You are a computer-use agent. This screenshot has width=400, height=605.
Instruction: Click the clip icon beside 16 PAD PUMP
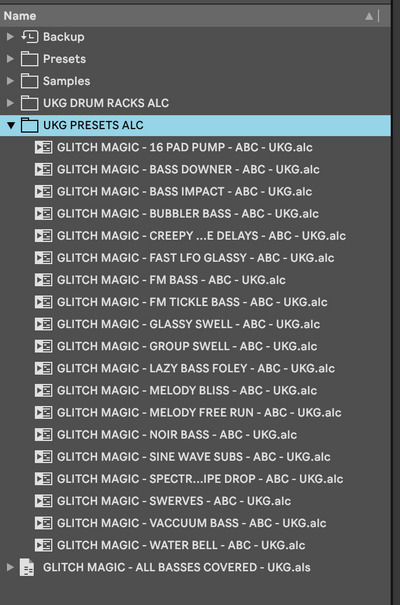click(43, 147)
